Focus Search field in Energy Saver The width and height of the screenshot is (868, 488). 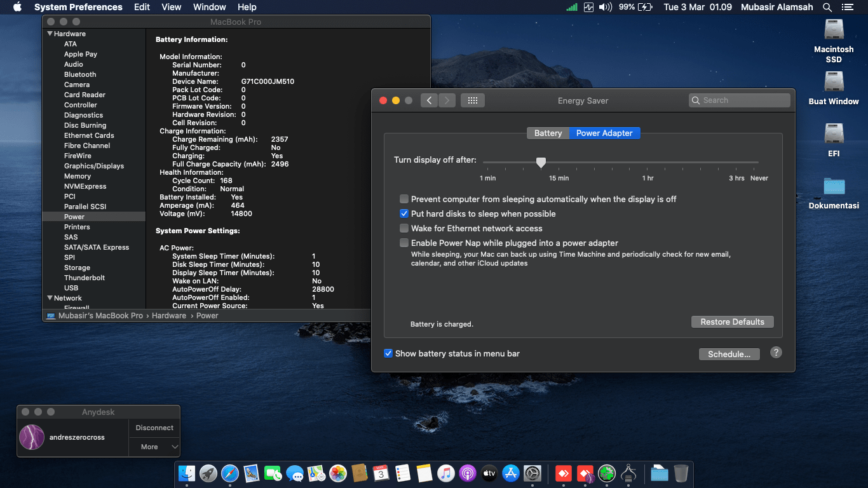coord(740,100)
